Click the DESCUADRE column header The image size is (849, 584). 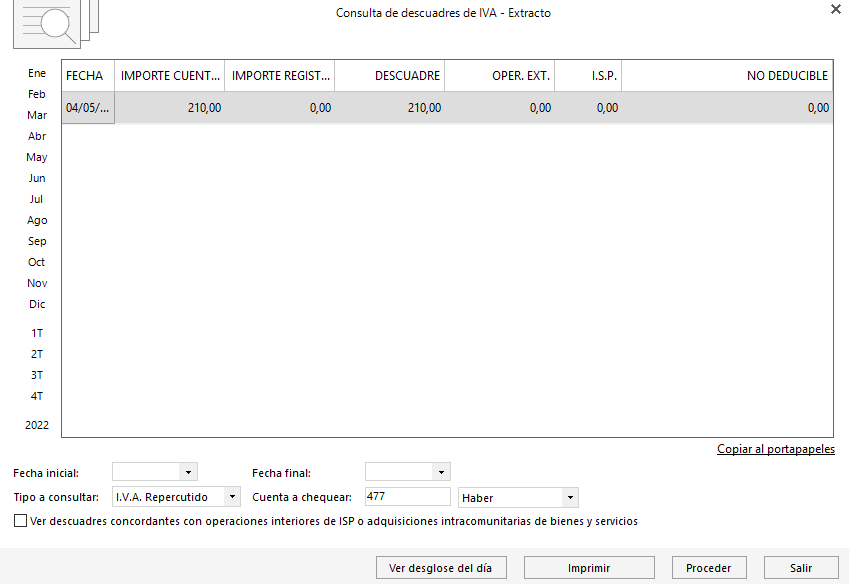(390, 76)
